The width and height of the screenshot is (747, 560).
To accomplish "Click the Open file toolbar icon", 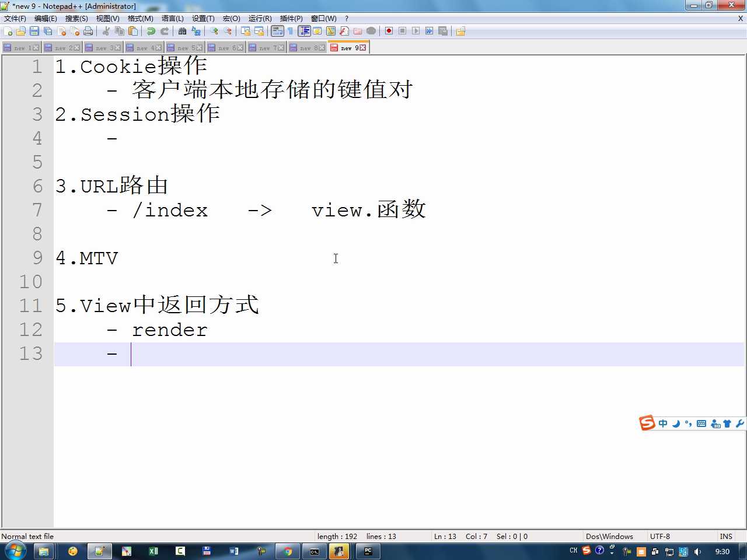I will (x=20, y=31).
